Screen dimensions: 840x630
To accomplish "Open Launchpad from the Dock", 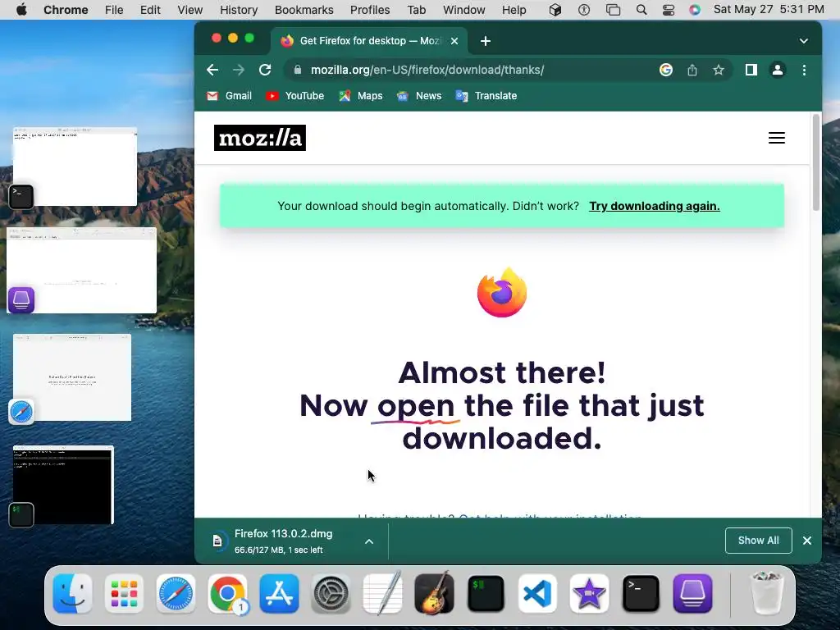I will (x=125, y=594).
